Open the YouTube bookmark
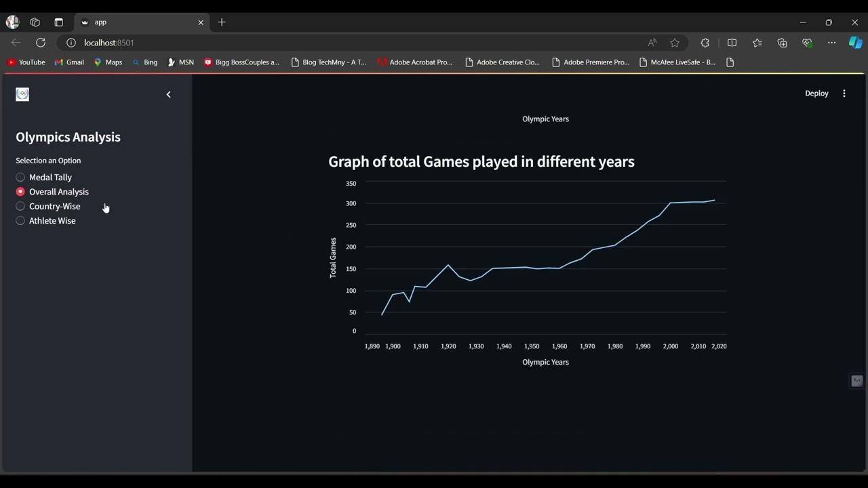 [26, 62]
